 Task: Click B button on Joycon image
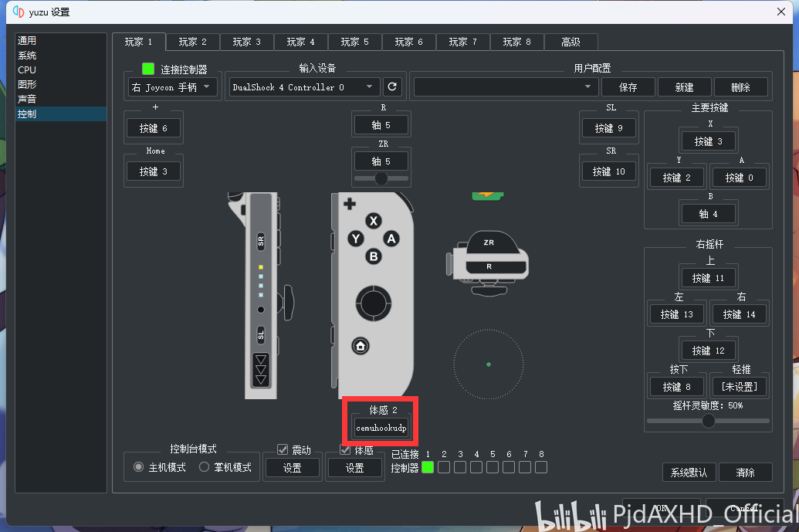pos(374,256)
